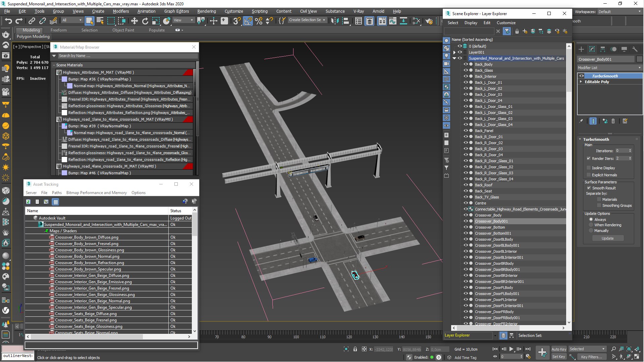Switch to the Object Paint ribbon tab
Screen dimensions: 644x362
123,30
